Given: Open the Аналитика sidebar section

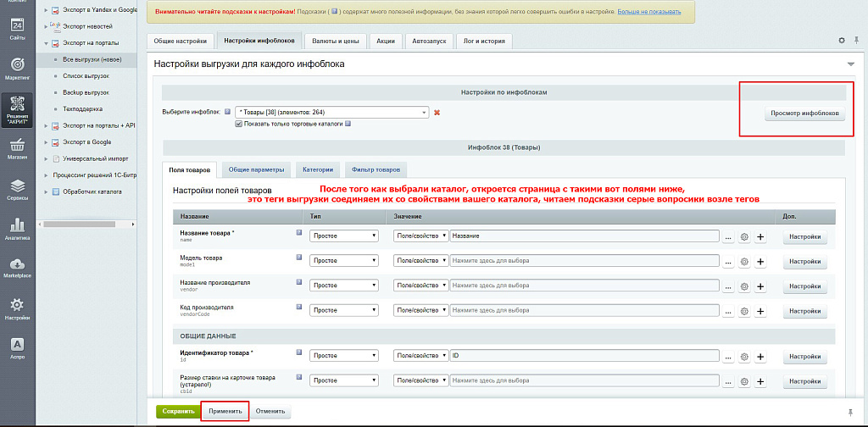Looking at the screenshot, I should [17, 229].
